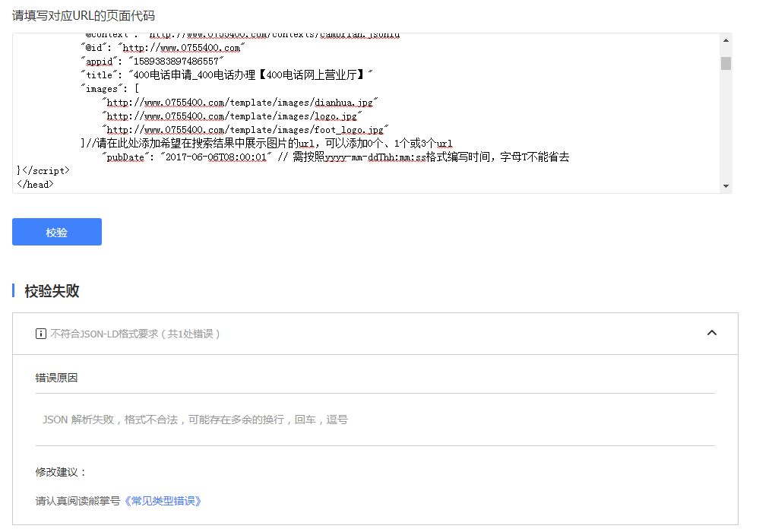Click the JSON 解析失败 error message text

[x=195, y=420]
